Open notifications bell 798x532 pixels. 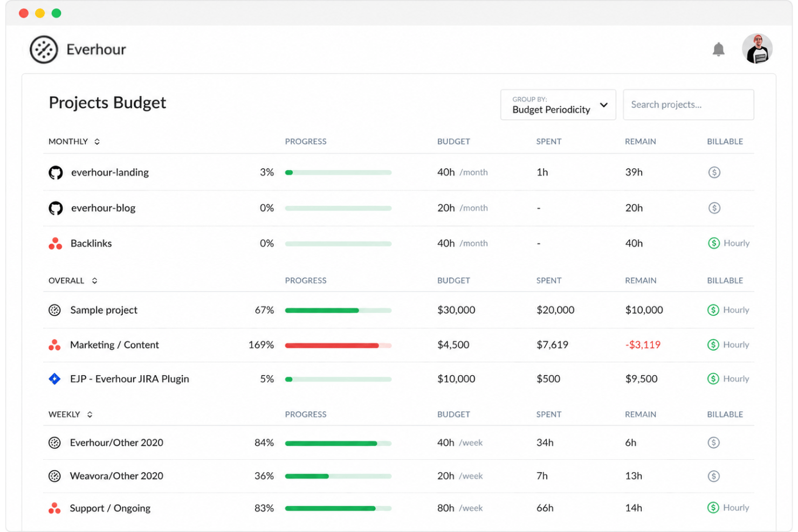(x=718, y=50)
